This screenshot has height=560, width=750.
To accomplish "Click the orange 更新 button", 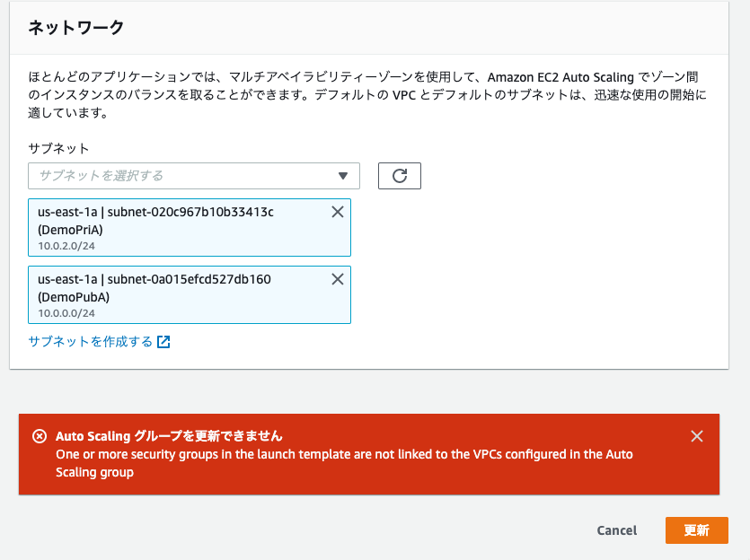I will click(696, 530).
